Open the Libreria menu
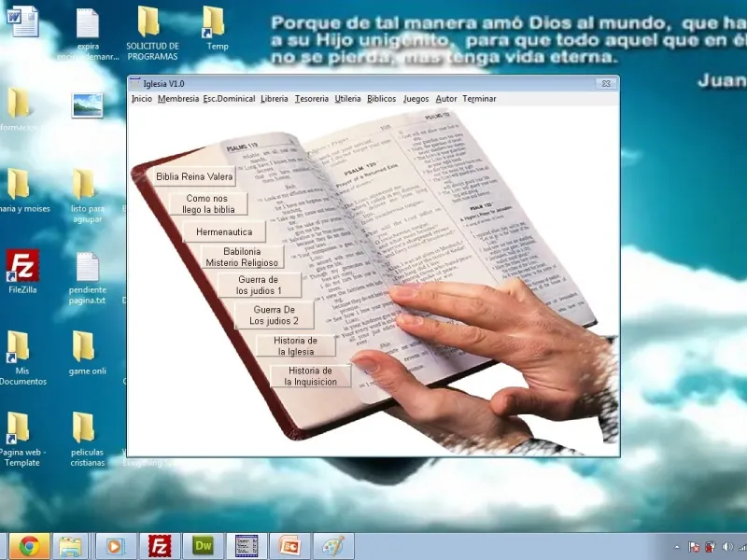747x560 pixels. click(x=275, y=99)
